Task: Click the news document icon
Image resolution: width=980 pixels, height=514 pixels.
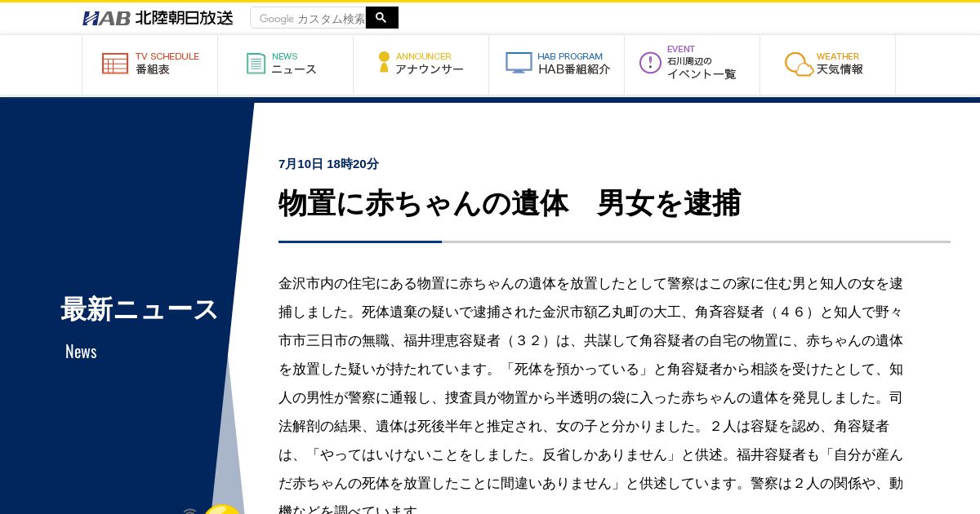Action: pos(256,64)
